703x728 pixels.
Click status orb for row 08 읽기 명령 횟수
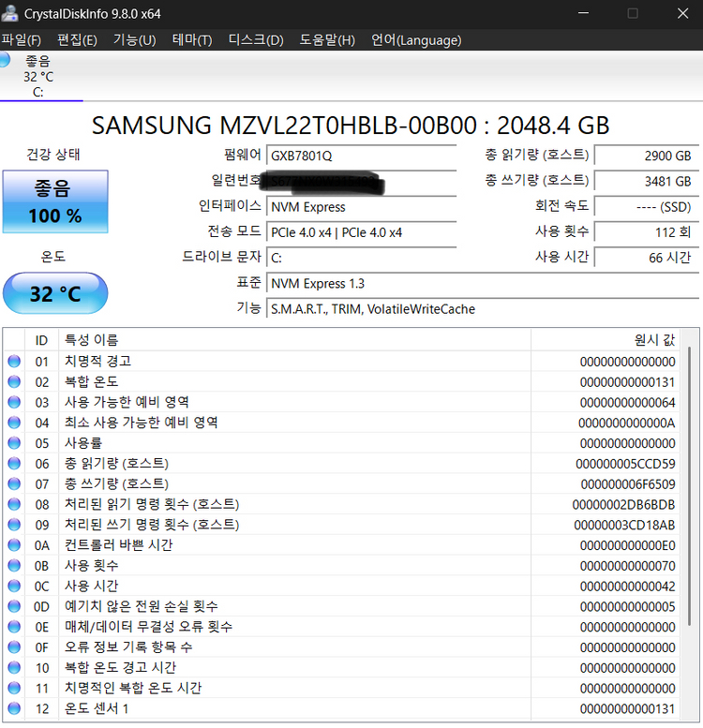pyautogui.click(x=14, y=504)
